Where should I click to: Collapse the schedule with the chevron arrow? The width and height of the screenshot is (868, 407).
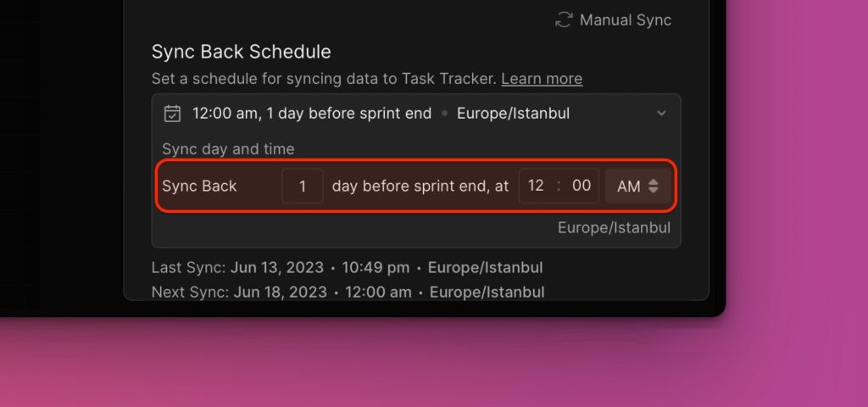tap(661, 114)
